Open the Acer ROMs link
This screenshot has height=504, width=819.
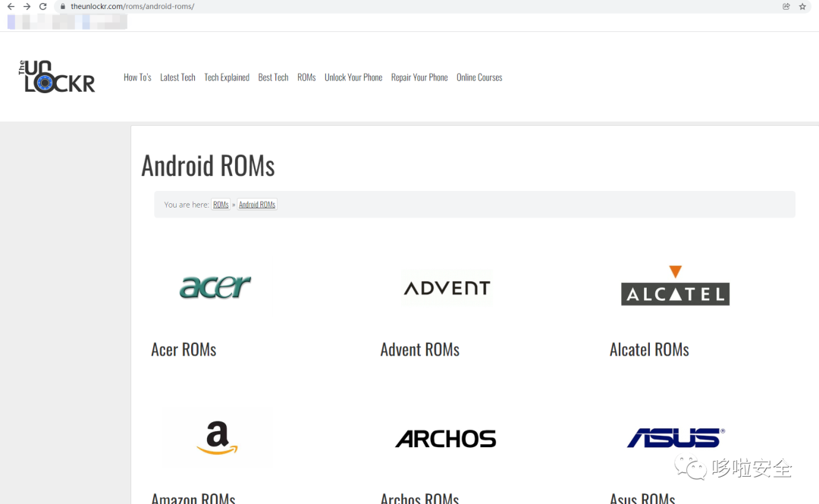[184, 349]
